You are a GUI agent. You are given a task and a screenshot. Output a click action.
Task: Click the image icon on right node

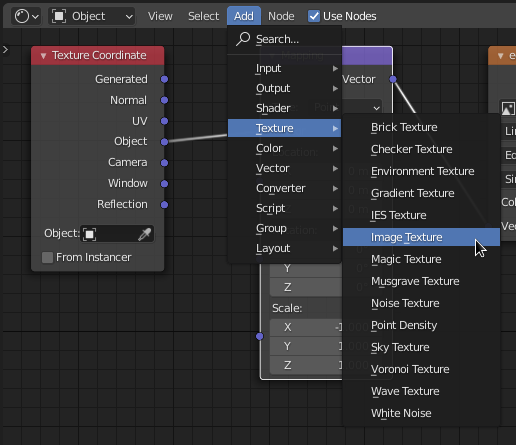coord(508,108)
